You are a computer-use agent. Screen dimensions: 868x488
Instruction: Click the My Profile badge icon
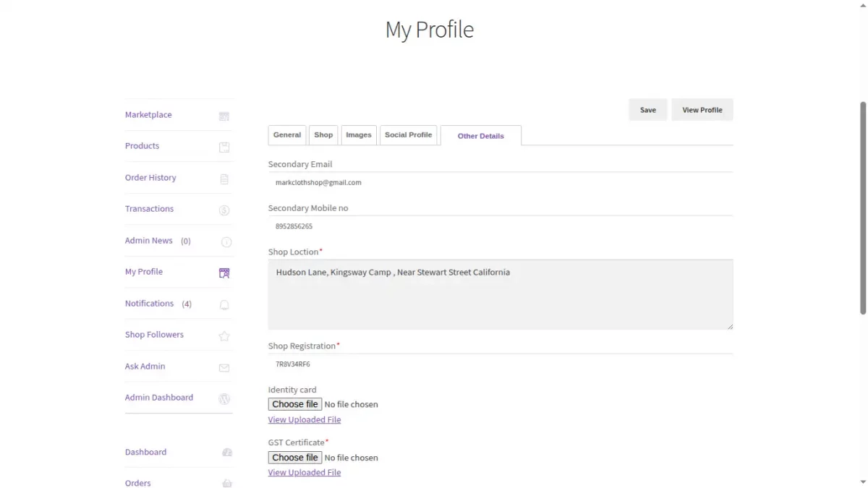224,273
